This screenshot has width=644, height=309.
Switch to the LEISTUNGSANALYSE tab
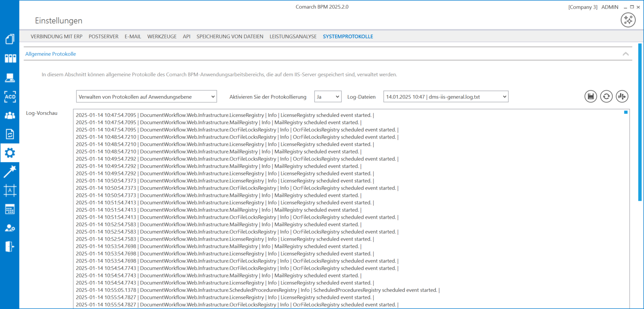click(293, 36)
